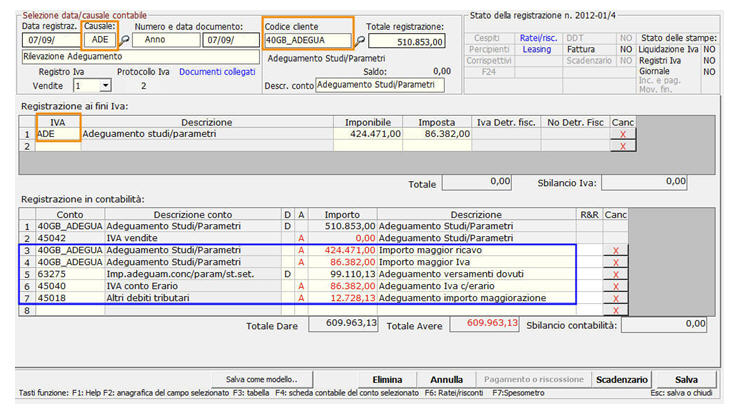The image size is (732, 416).
Task: Click the Imponibile column header
Action: [x=368, y=122]
